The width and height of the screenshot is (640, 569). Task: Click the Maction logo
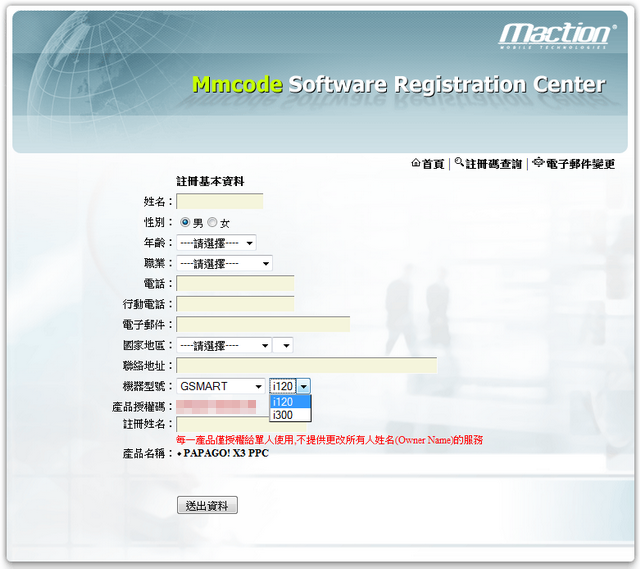click(558, 36)
